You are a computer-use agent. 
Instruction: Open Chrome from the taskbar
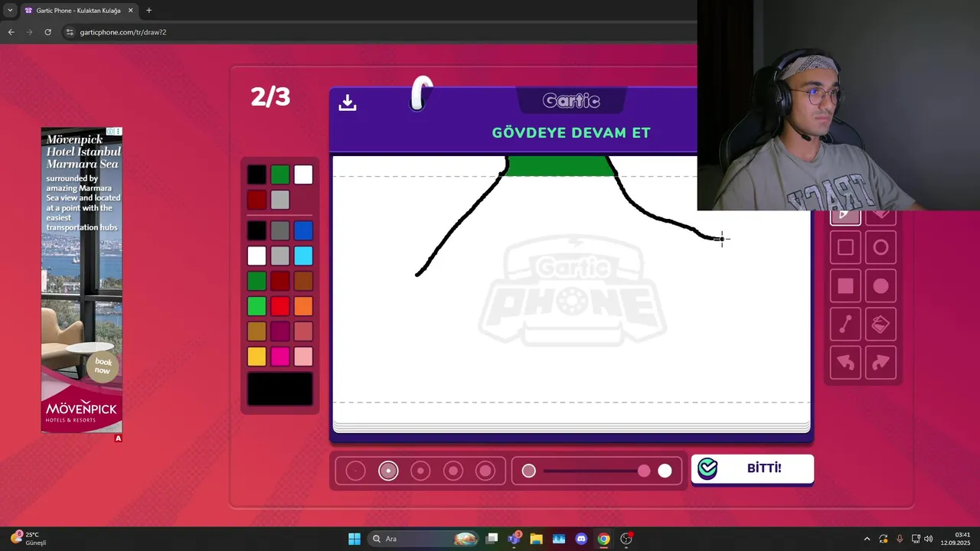pyautogui.click(x=603, y=539)
